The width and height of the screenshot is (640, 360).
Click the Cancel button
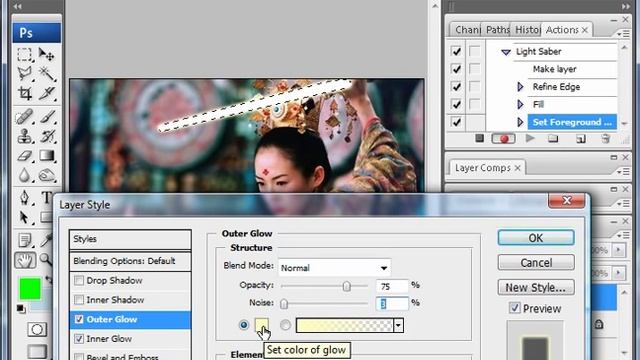click(536, 262)
